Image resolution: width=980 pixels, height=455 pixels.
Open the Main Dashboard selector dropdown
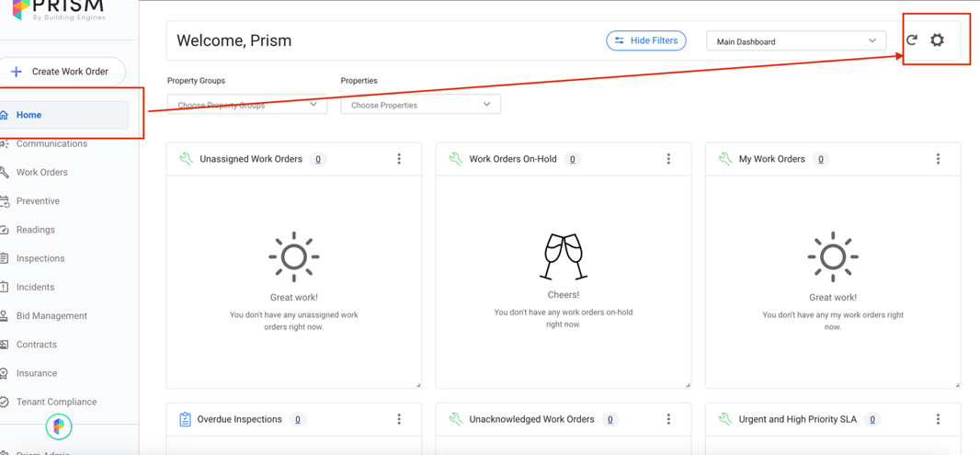795,41
